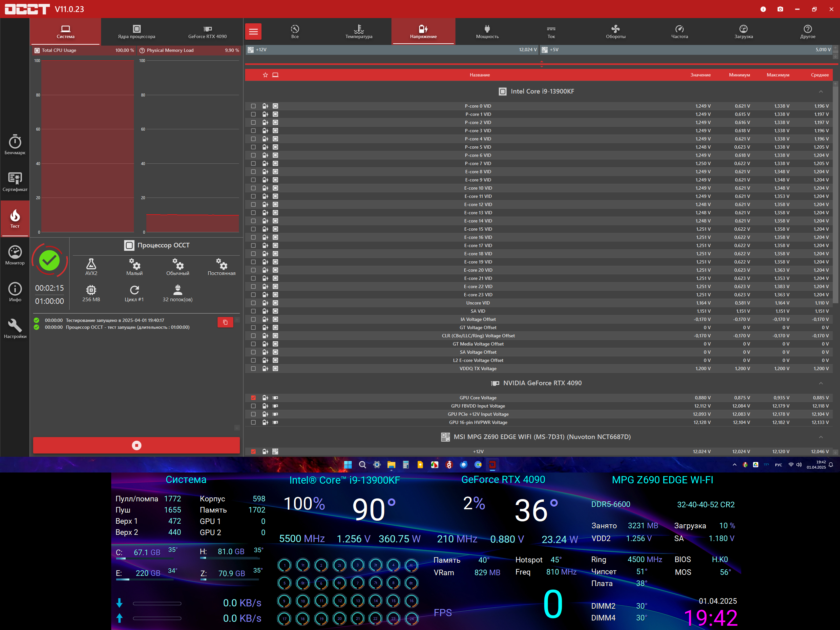Open the Бенчмарк sidebar section
The image size is (840, 630).
pos(15,144)
